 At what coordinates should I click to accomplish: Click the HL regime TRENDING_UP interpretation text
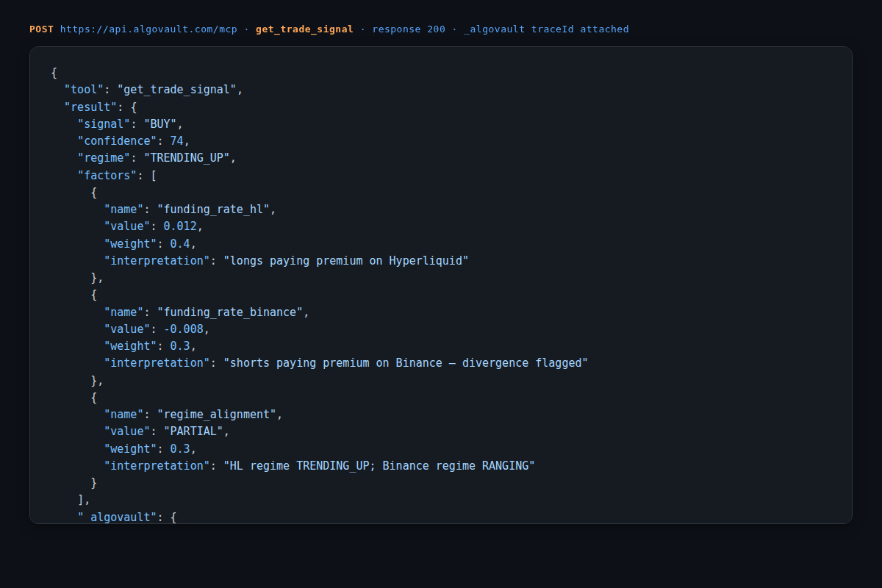(x=379, y=466)
